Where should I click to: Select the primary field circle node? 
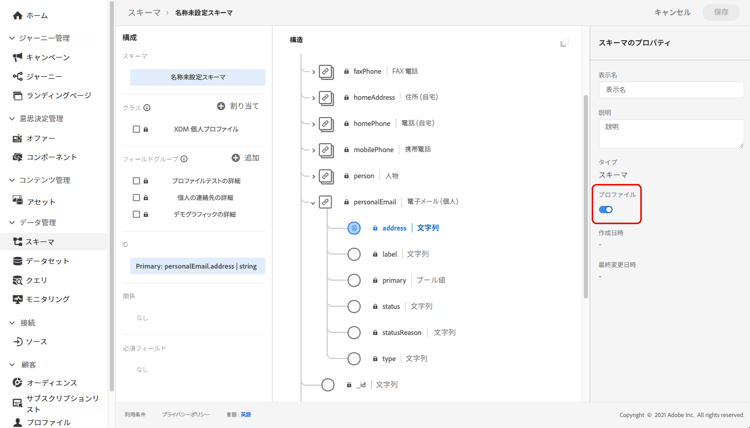[x=354, y=280]
